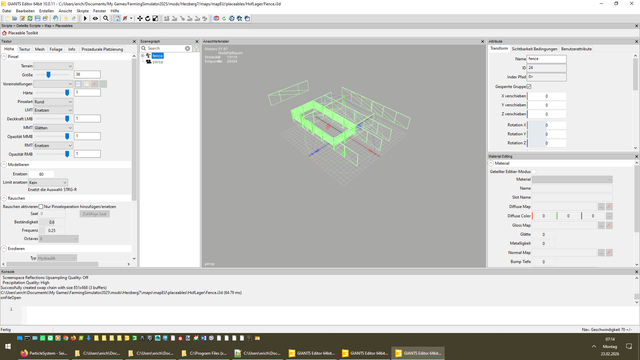
Task: Click the eye view toolbar icon
Action: click(95, 18)
